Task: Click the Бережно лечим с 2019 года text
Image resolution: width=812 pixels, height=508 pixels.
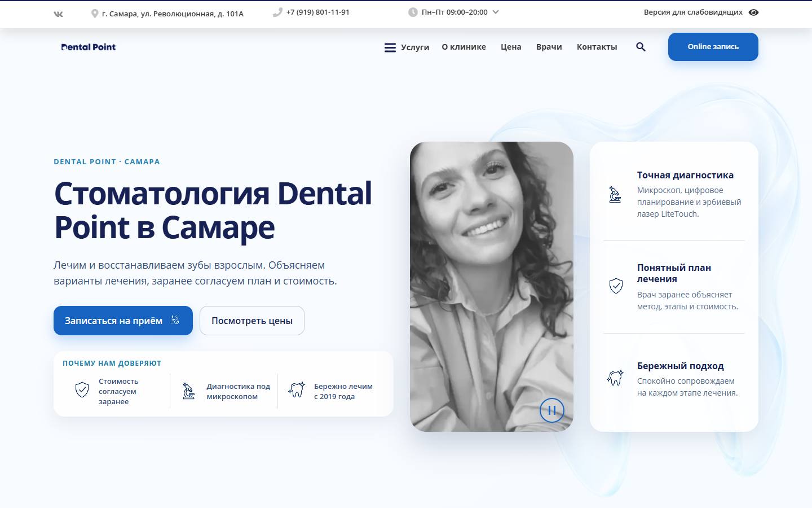Action: pyautogui.click(x=343, y=391)
